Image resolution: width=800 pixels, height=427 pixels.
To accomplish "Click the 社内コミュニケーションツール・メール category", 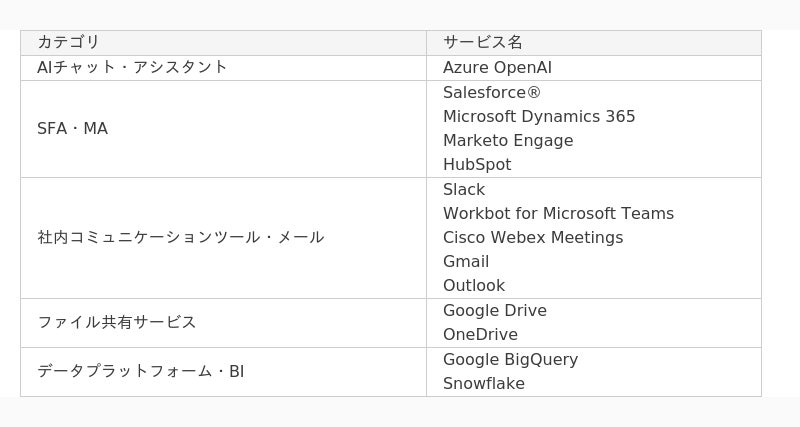I will pos(181,237).
